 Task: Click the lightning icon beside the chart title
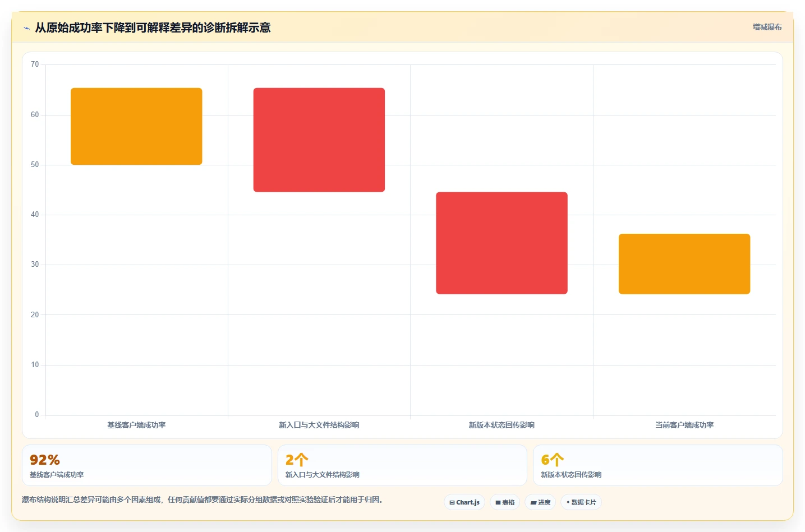[x=26, y=28]
